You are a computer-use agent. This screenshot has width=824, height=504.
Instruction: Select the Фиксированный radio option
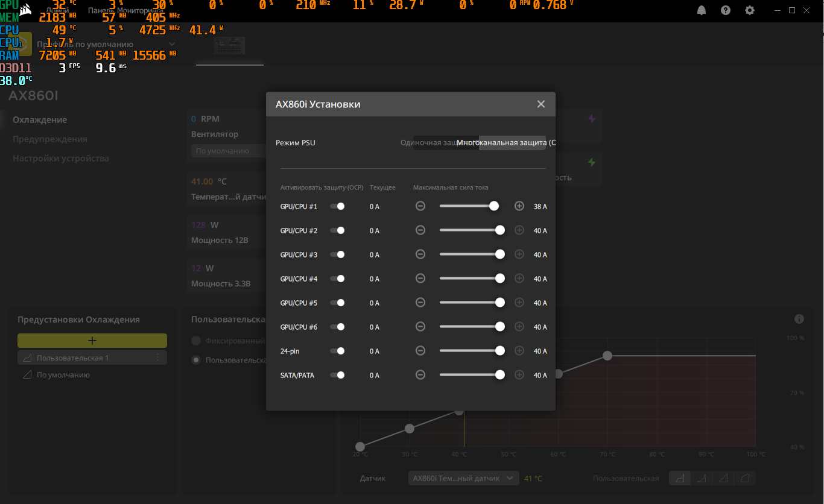196,341
